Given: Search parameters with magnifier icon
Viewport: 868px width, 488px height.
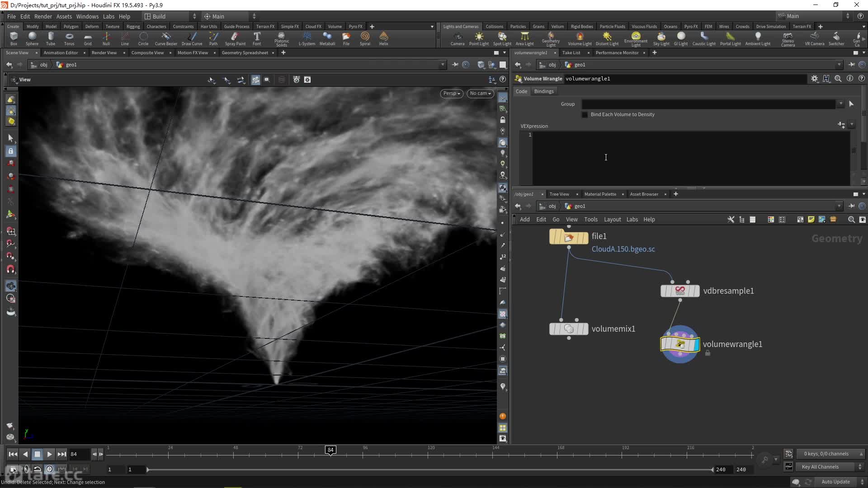Looking at the screenshot, I should pos(838,79).
